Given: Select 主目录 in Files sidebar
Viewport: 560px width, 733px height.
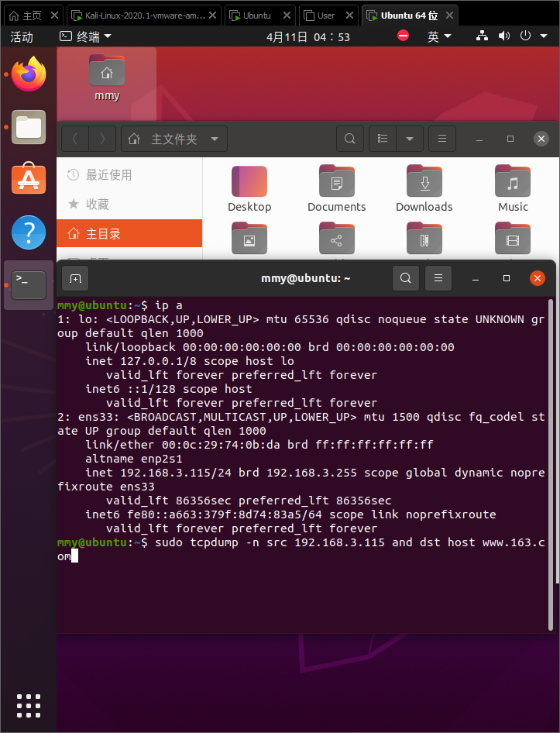Looking at the screenshot, I should point(129,233).
